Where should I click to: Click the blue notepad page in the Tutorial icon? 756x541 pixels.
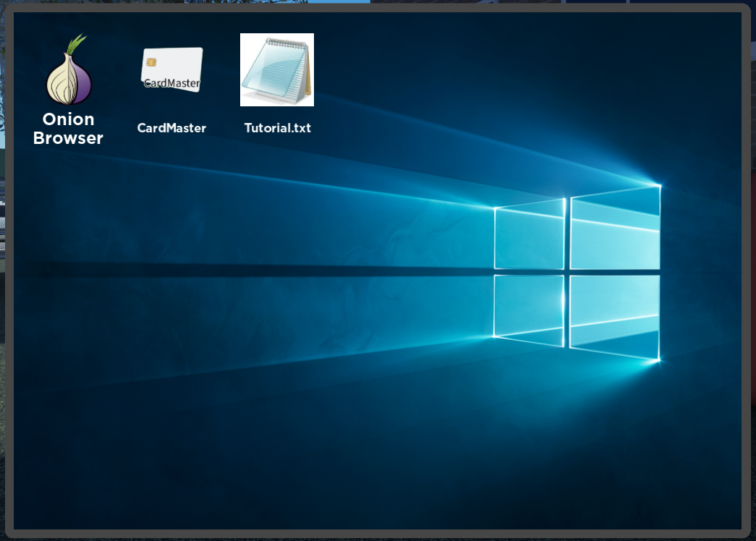coord(271,72)
